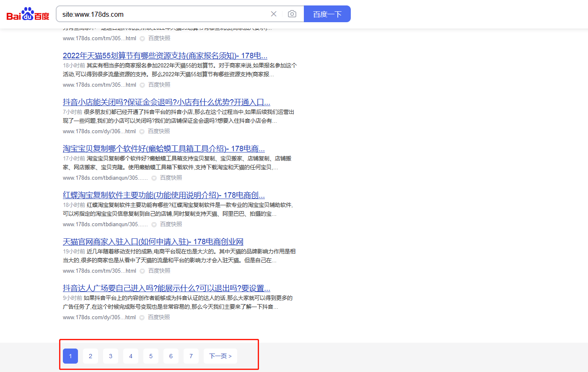Click shield icon beside 天猫55划算节 result URL

point(142,85)
